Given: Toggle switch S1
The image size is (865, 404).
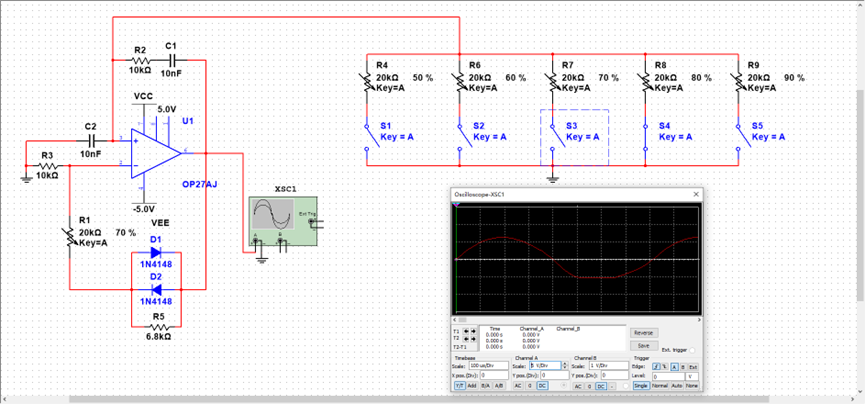Looking at the screenshot, I should coord(371,136).
